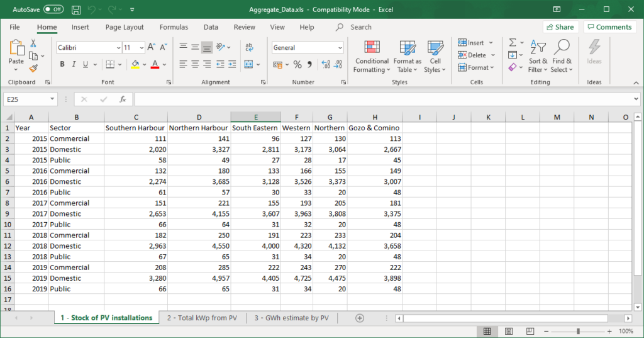Select cell containing Gozo & Comino header

[x=374, y=128]
